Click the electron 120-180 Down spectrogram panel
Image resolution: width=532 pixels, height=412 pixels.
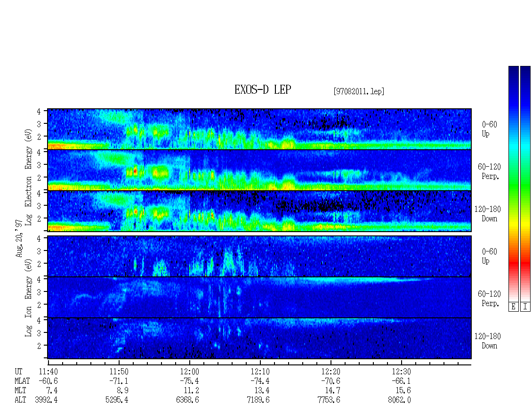click(x=259, y=211)
